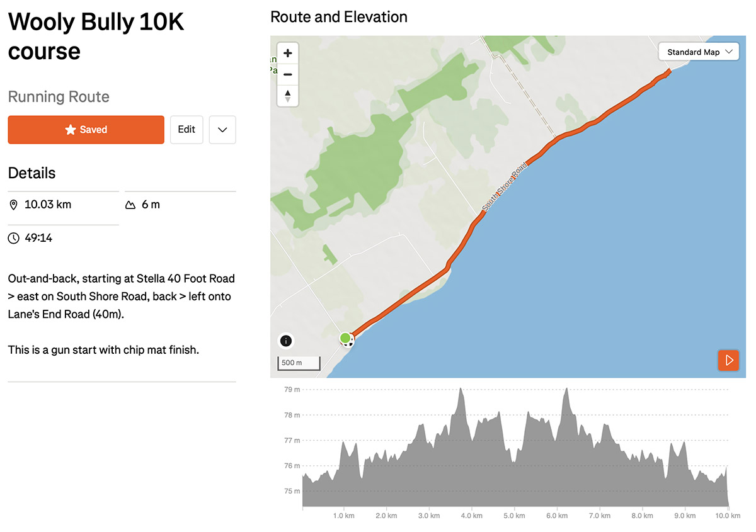This screenshot has width=756, height=532.
Task: Toggle the Saved star button
Action: pos(86,130)
